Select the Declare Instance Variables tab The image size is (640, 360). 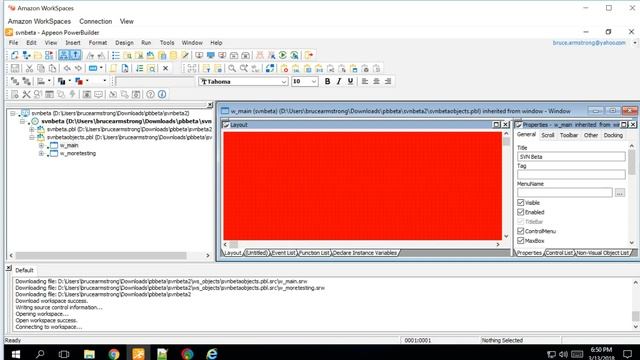click(x=364, y=253)
